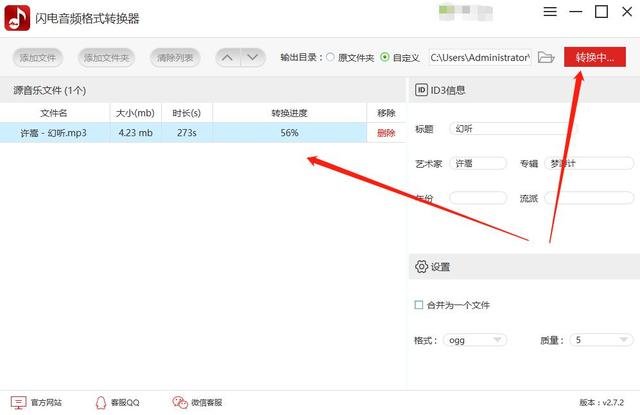Open the hamburger menu in title bar

pos(550,11)
